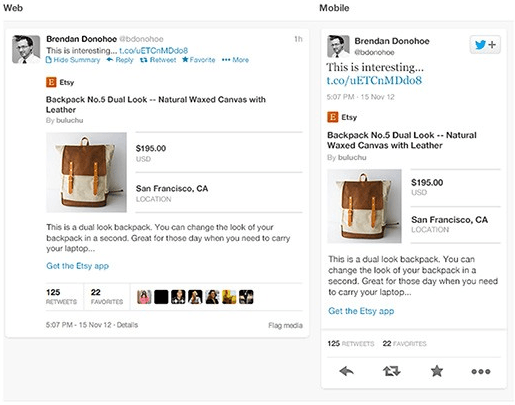The image size is (515, 405).
Task: Click the Etsy logo in web card
Action: [x=51, y=82]
